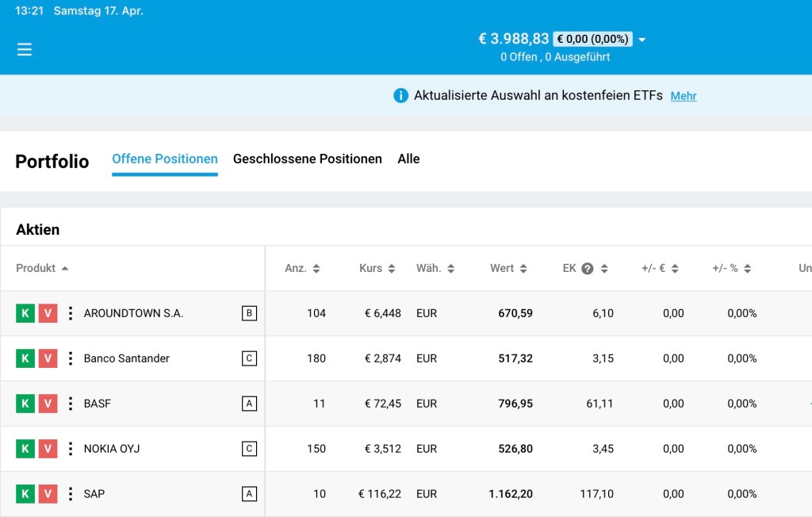The image size is (812, 517).
Task: Click green K buy icon for AROUNDTOWN S.A.
Action: (x=25, y=313)
